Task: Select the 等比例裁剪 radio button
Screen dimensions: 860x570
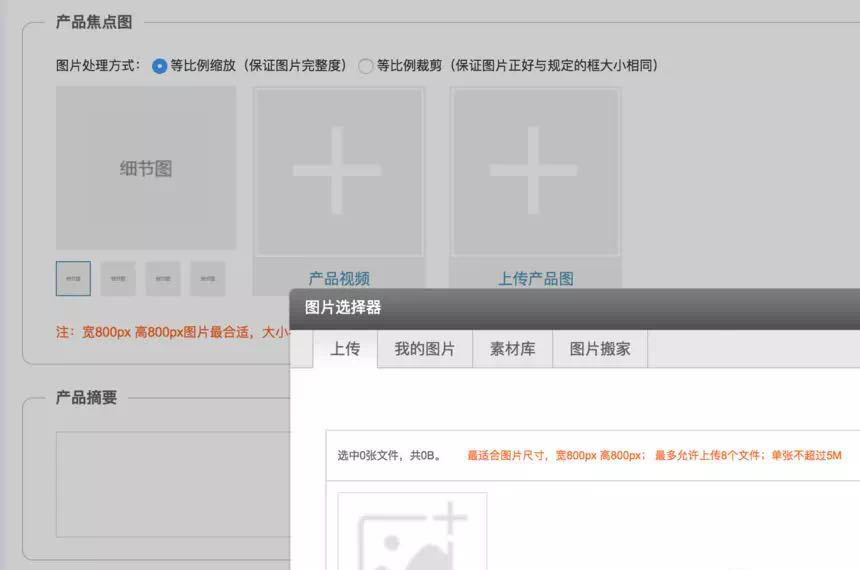Action: point(366,66)
